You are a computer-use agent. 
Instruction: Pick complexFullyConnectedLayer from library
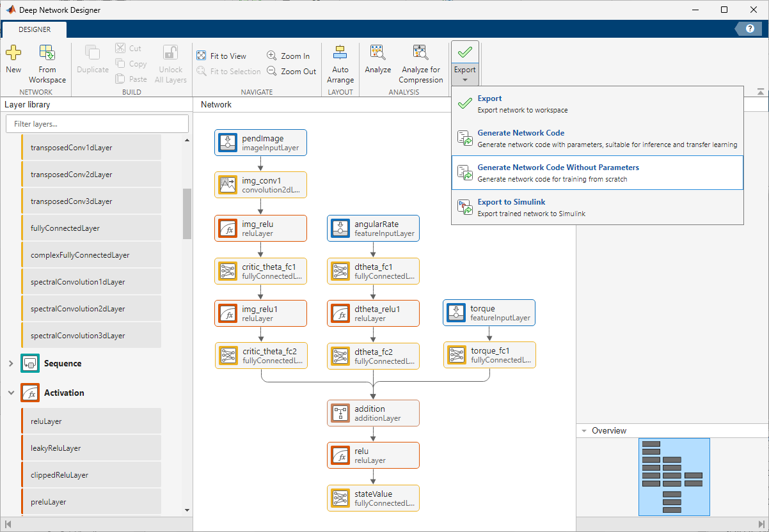pyautogui.click(x=91, y=255)
